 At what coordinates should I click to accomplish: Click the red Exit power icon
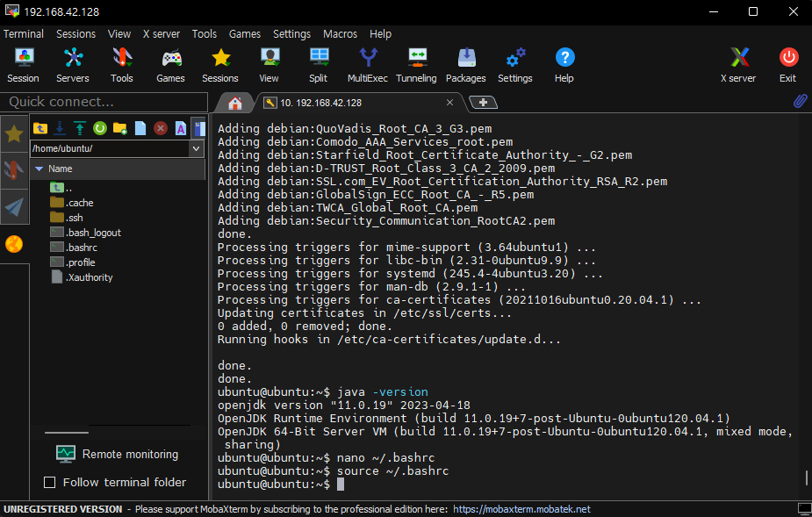(x=788, y=65)
